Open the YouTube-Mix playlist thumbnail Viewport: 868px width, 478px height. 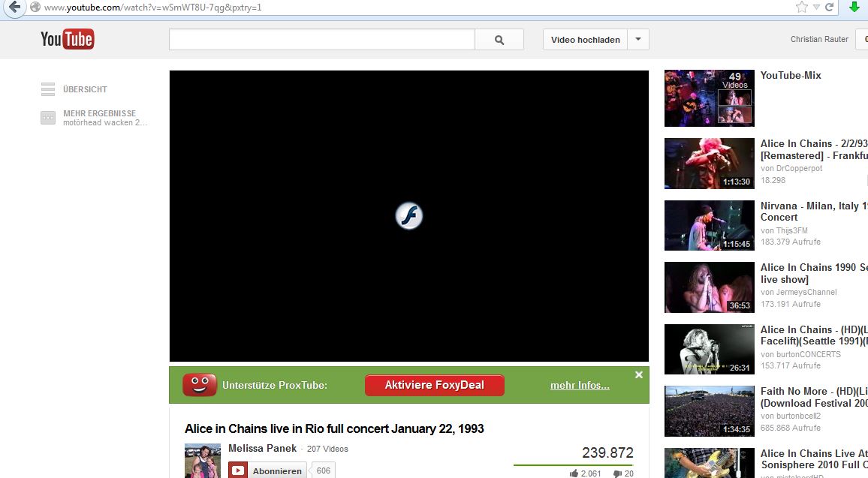(709, 98)
